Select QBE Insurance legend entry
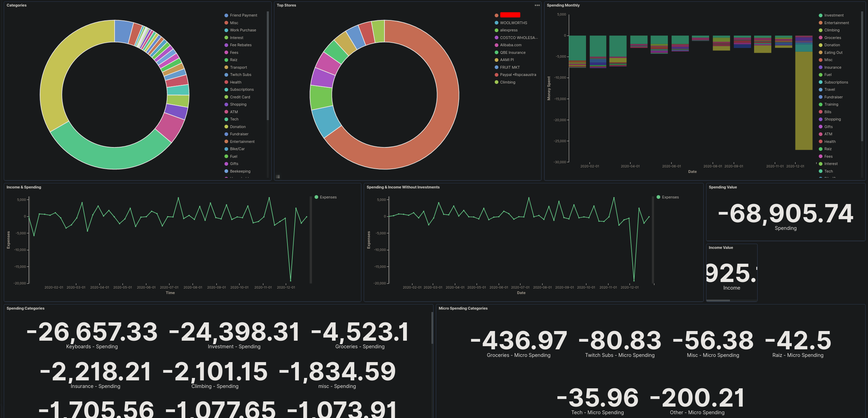 click(x=513, y=52)
